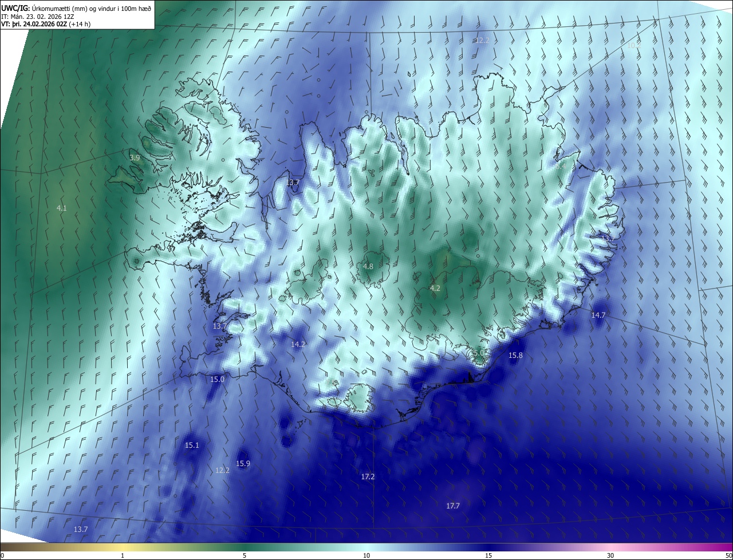Screen dimensions: 733x560
Task: Pick the 15.9 value label
Action: pyautogui.click(x=243, y=463)
